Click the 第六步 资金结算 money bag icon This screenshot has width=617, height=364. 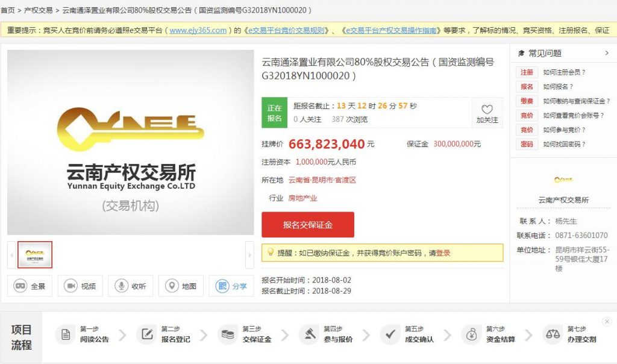471,334
